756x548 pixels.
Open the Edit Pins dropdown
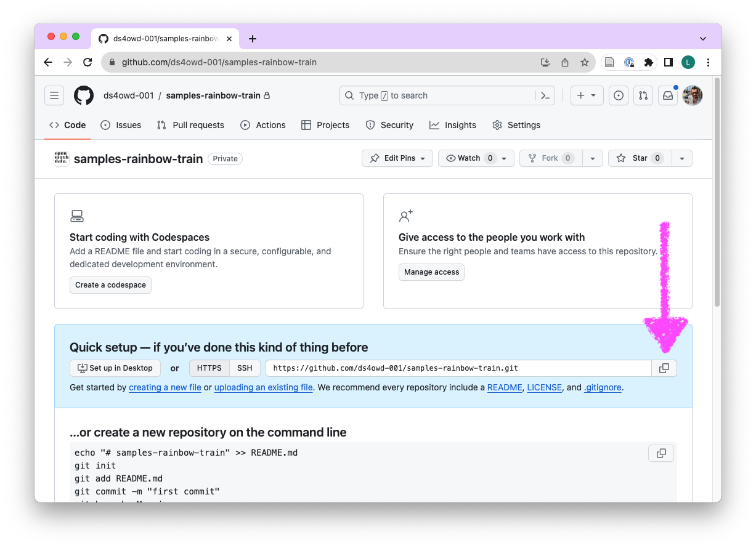pos(397,158)
